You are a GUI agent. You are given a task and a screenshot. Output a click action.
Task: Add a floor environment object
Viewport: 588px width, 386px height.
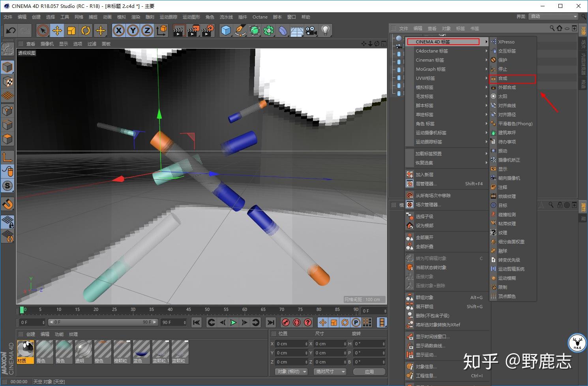[x=297, y=30]
